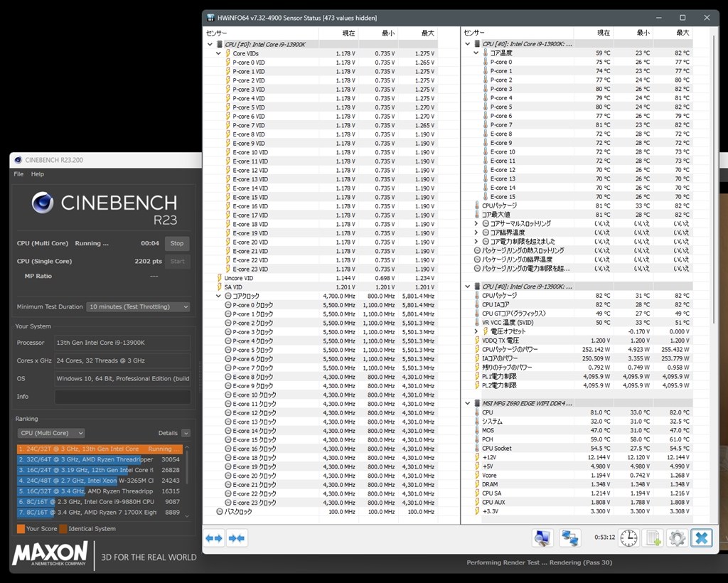The width and height of the screenshot is (728, 583).
Task: Click the PL1電力制限 lightning icon
Action: 477,376
